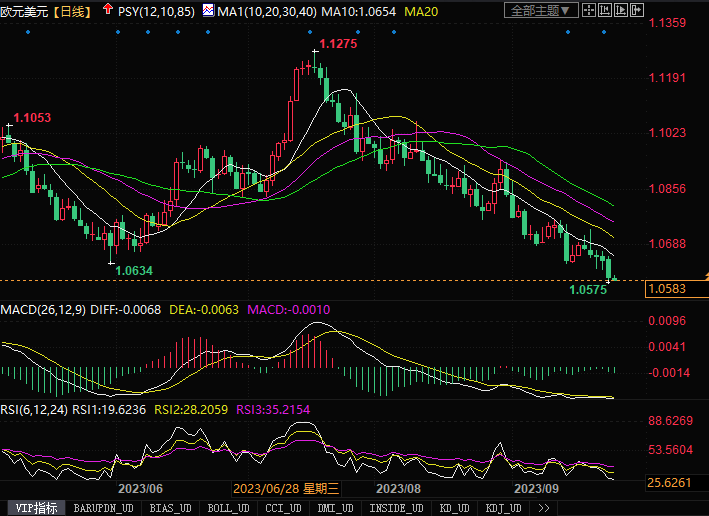Switch to the BOLL_UD indicator tab

pos(229,508)
